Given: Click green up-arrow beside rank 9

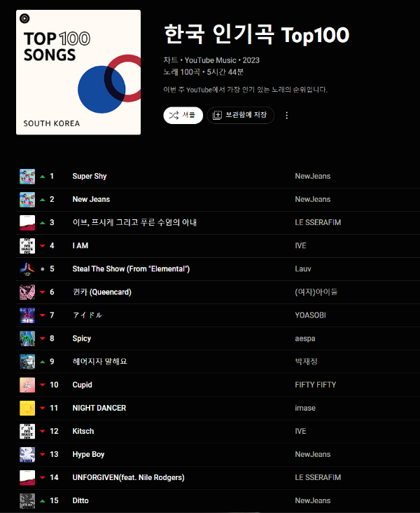Looking at the screenshot, I should (x=43, y=362).
